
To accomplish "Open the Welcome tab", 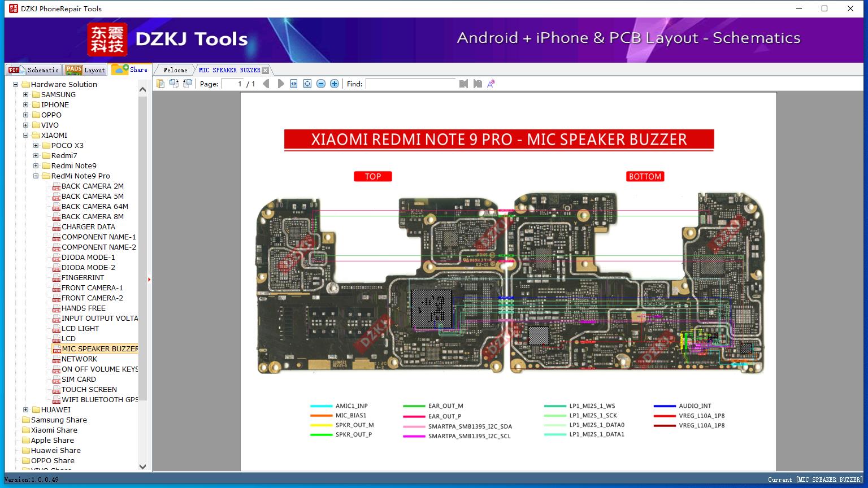I will click(x=175, y=70).
